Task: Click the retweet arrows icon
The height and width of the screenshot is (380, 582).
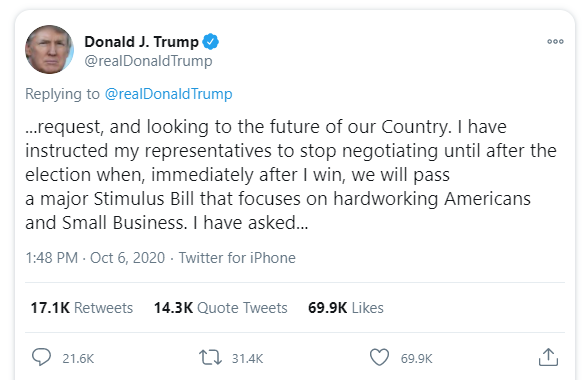Action: [x=210, y=358]
